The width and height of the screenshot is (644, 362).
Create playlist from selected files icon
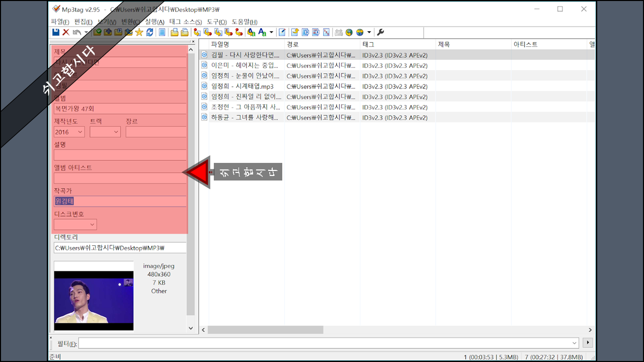[315, 32]
